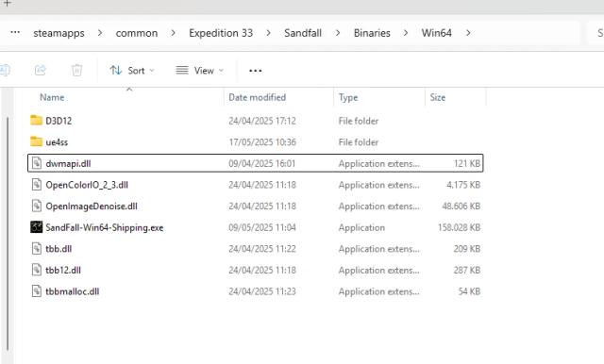
Task: Open a new tab with plus button
Action: point(7,3)
